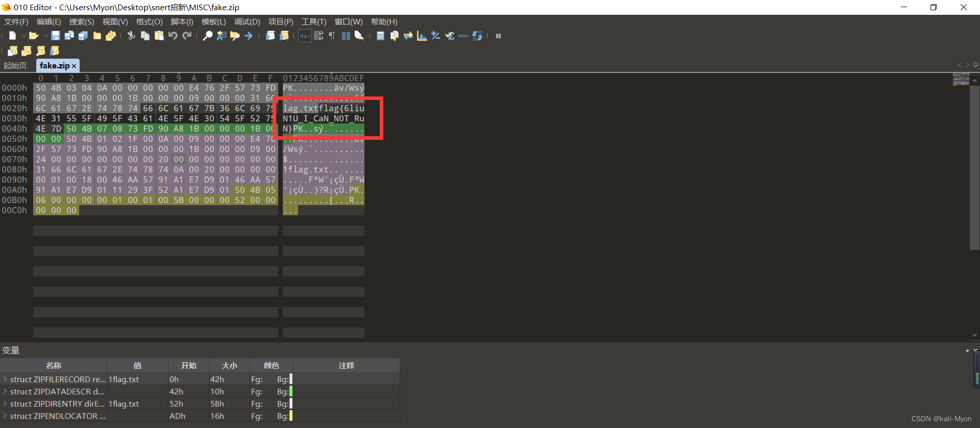Click the Undo arrow icon

173,36
